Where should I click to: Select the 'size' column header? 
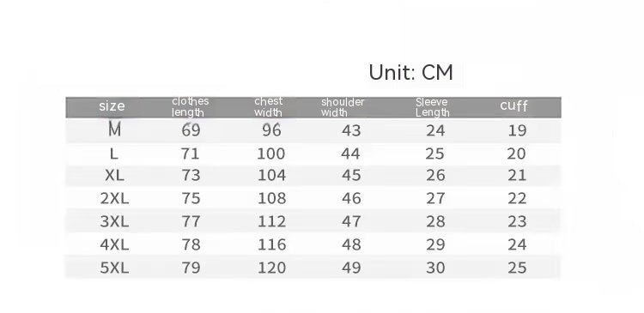112,106
